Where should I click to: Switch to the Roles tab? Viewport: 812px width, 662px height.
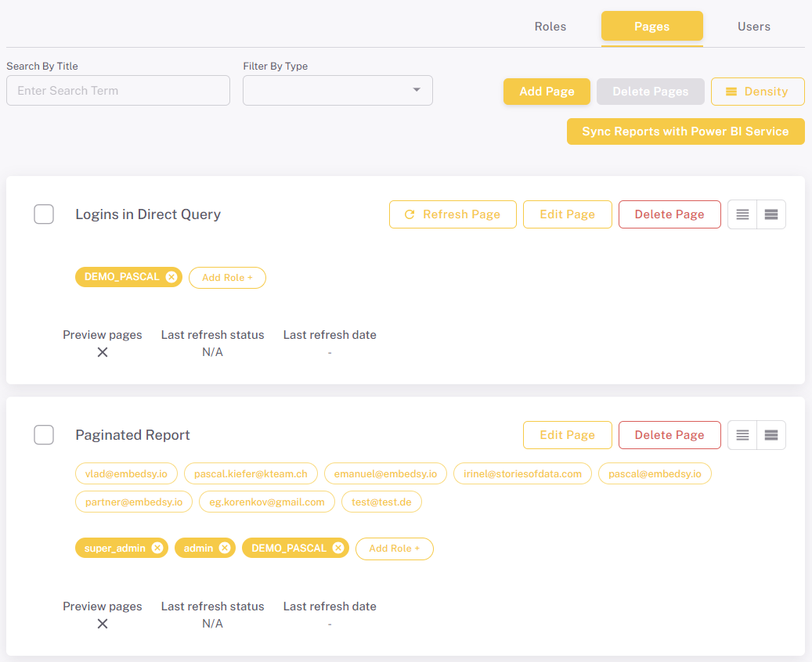pyautogui.click(x=550, y=26)
